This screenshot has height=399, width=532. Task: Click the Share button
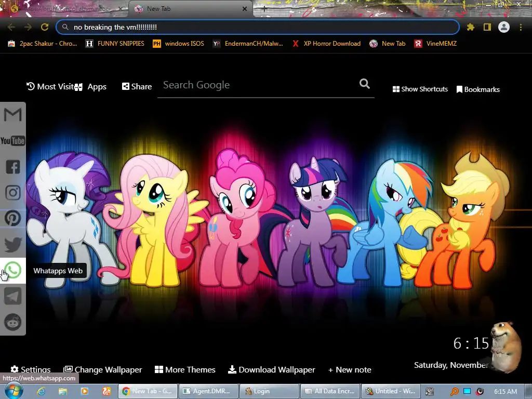(x=137, y=87)
